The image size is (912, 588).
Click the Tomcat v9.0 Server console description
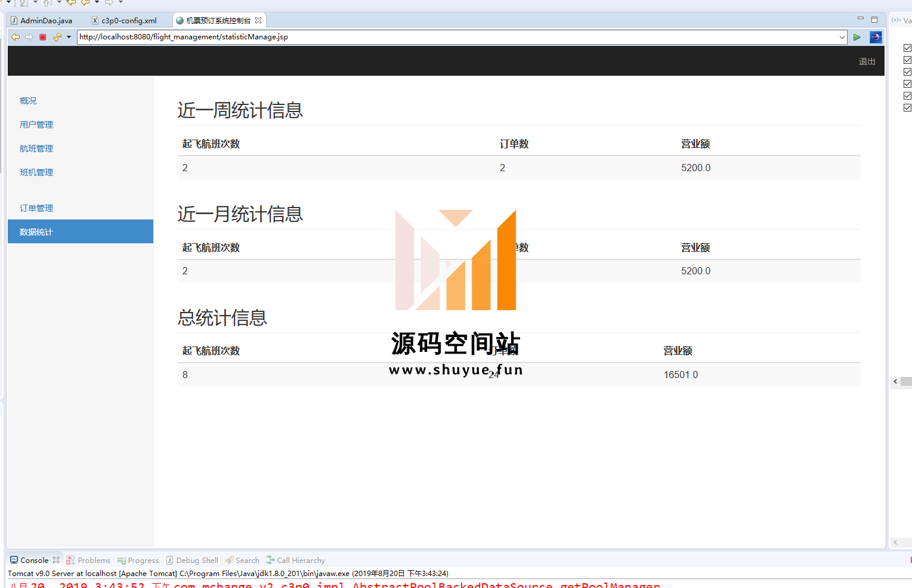(228, 573)
